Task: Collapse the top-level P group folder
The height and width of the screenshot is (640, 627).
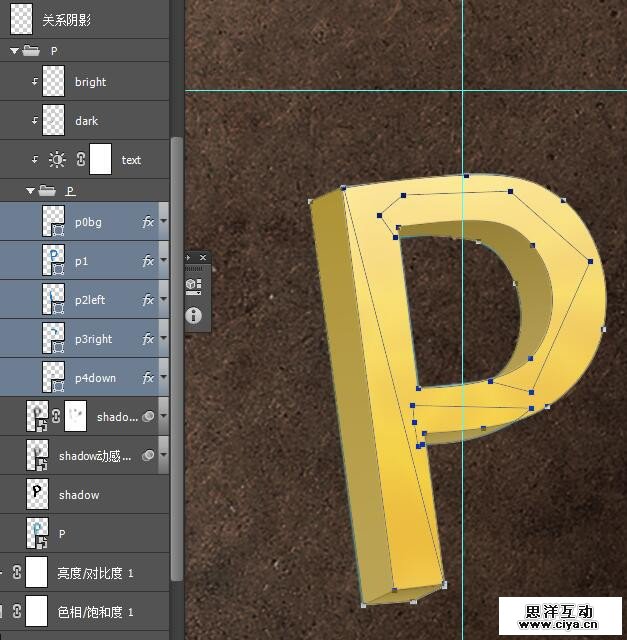Action: click(15, 50)
